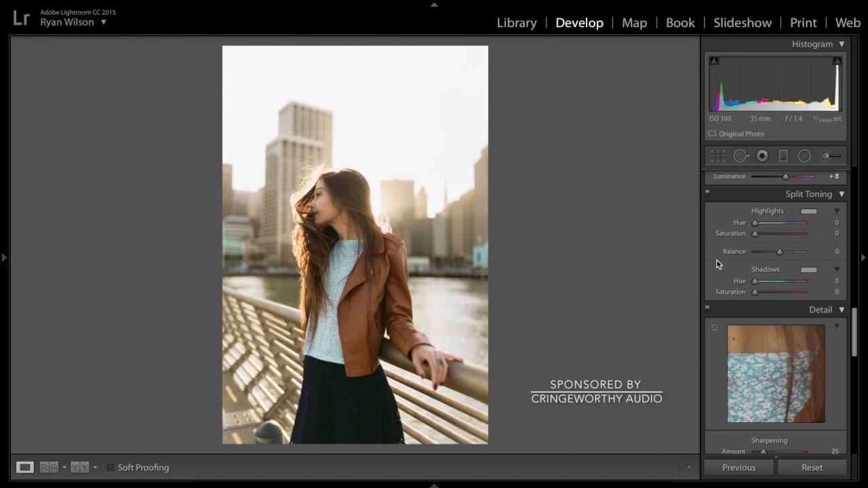Collapse the Split Toning panel
The width and height of the screenshot is (868, 488).
tap(842, 195)
